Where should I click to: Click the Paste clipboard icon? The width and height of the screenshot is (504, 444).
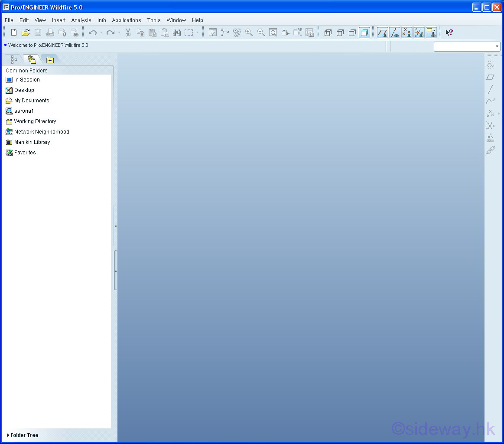(x=153, y=33)
